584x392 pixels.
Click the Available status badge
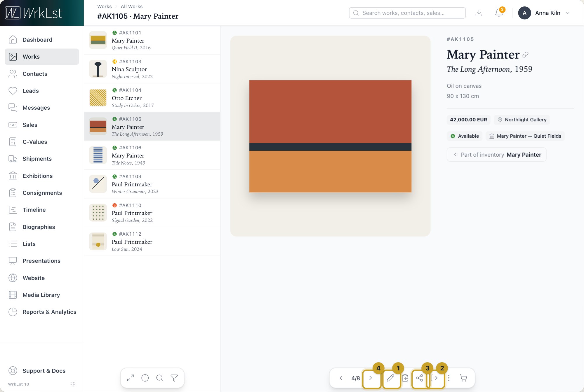point(465,136)
